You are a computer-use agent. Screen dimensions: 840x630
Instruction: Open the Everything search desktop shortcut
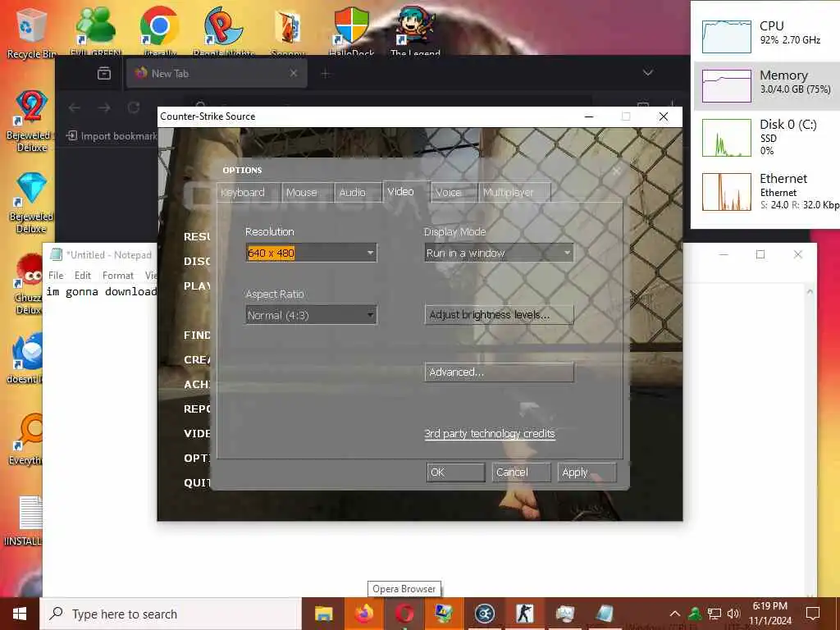[25, 440]
